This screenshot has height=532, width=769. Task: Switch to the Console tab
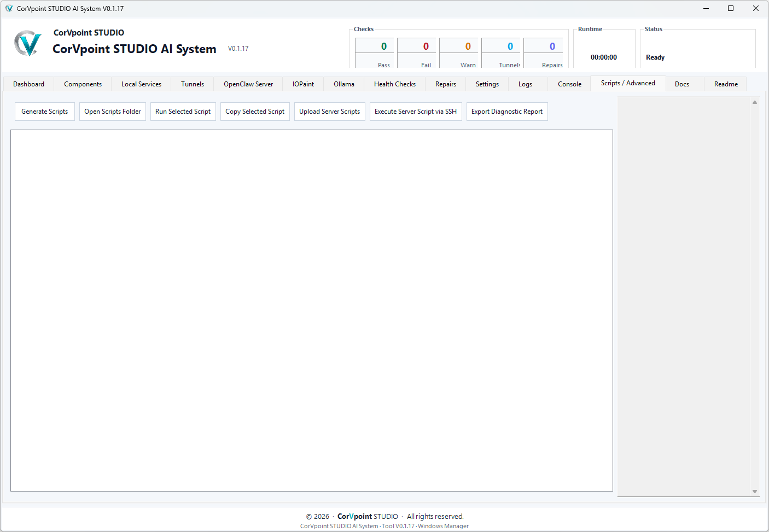pos(569,84)
